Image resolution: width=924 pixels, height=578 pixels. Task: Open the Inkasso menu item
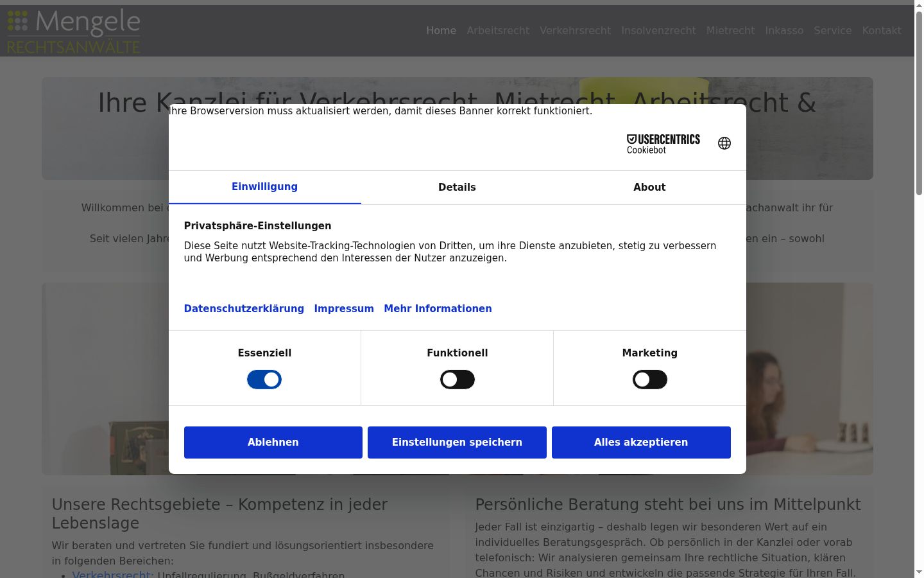784,31
